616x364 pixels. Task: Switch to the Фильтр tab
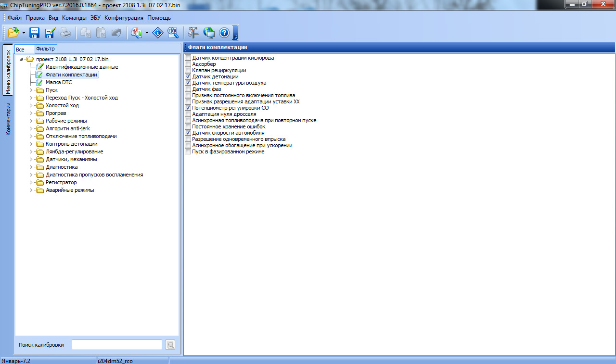pos(46,49)
